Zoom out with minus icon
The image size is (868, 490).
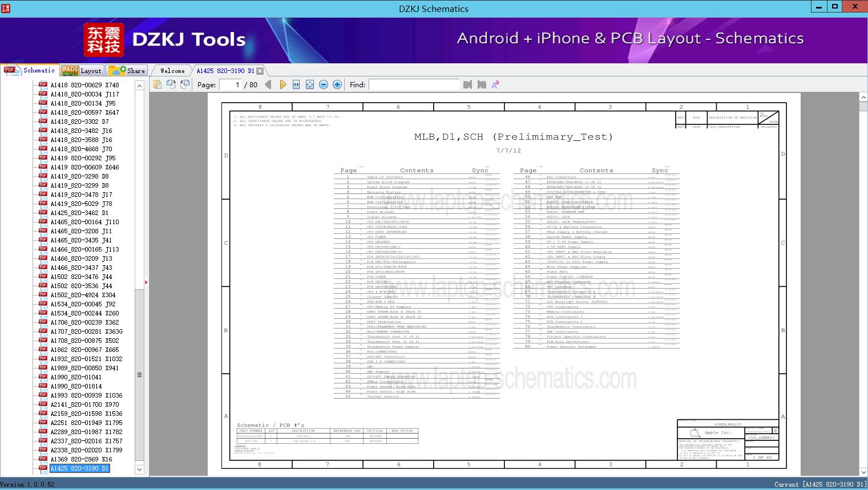(324, 84)
